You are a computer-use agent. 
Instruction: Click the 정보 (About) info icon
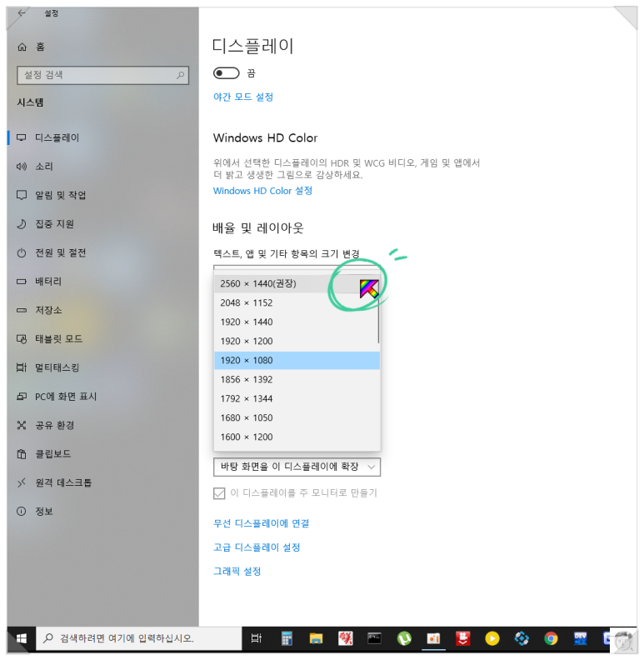click(22, 511)
